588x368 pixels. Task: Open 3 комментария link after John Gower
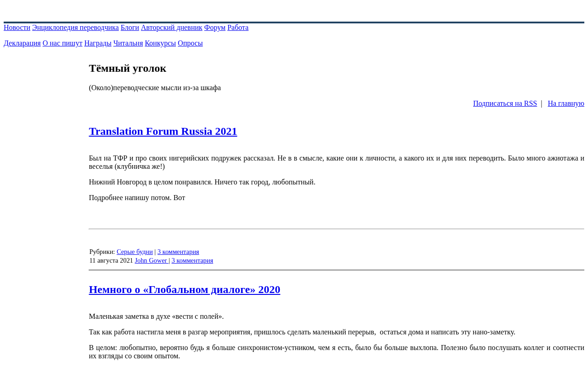pos(192,260)
